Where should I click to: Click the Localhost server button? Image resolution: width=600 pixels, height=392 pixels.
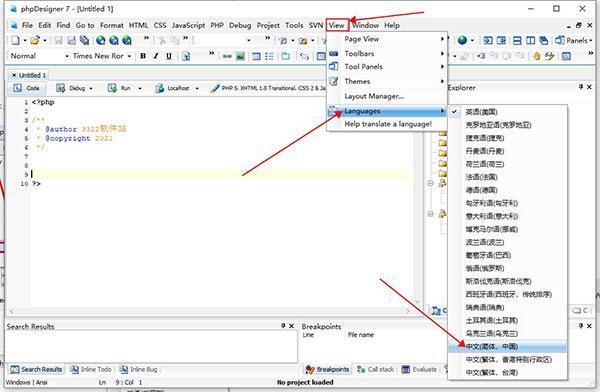173,88
